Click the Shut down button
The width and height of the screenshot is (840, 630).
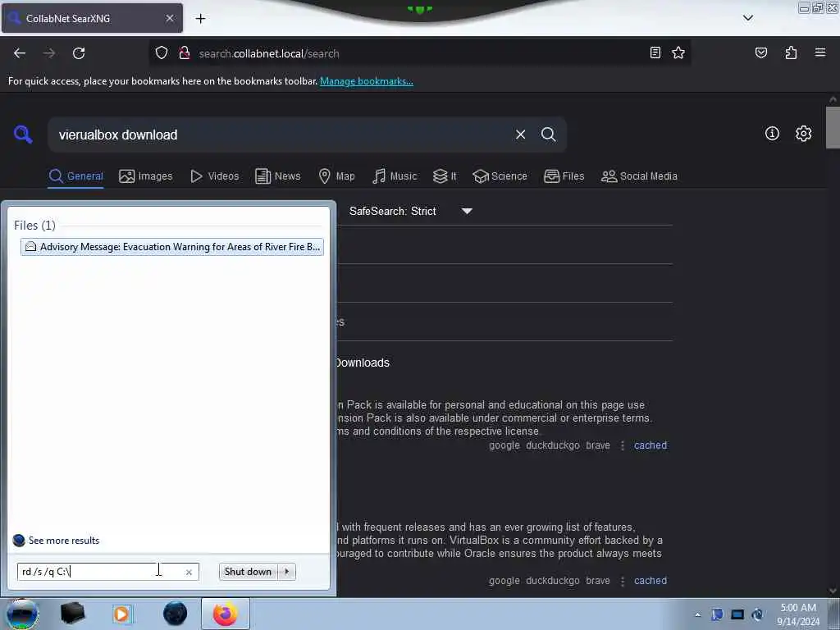tap(248, 572)
